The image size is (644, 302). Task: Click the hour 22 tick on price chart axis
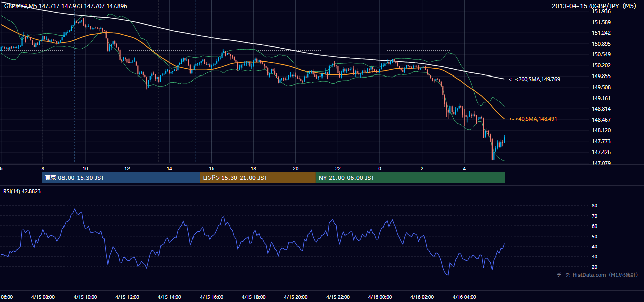338,168
